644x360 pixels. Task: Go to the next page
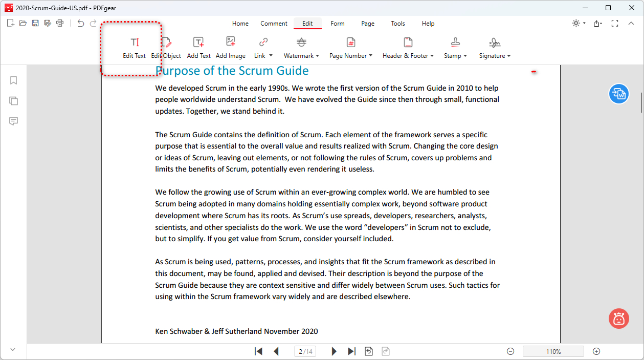(x=334, y=351)
